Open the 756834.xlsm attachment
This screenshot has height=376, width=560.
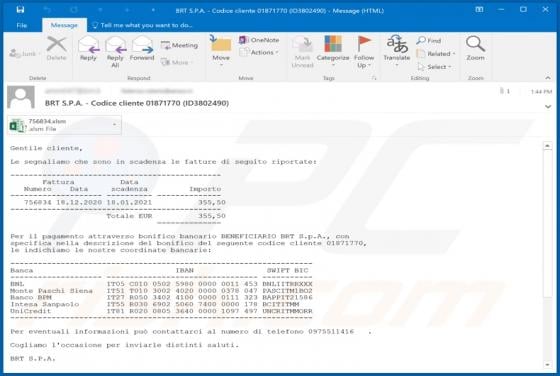(x=59, y=125)
